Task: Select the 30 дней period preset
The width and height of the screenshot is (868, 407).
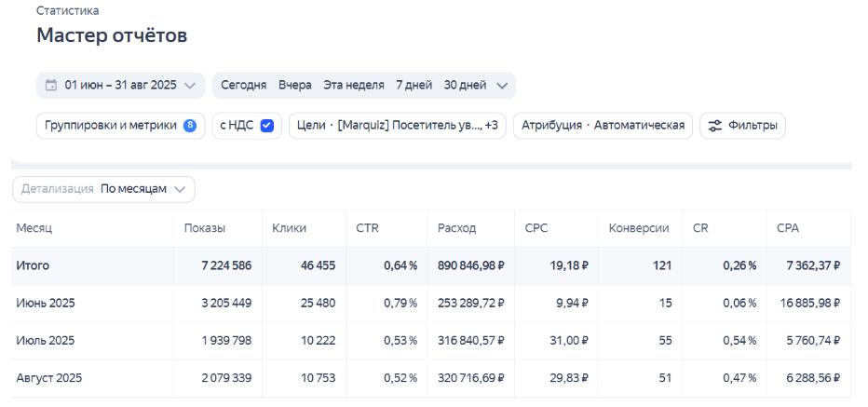Action: [x=465, y=86]
